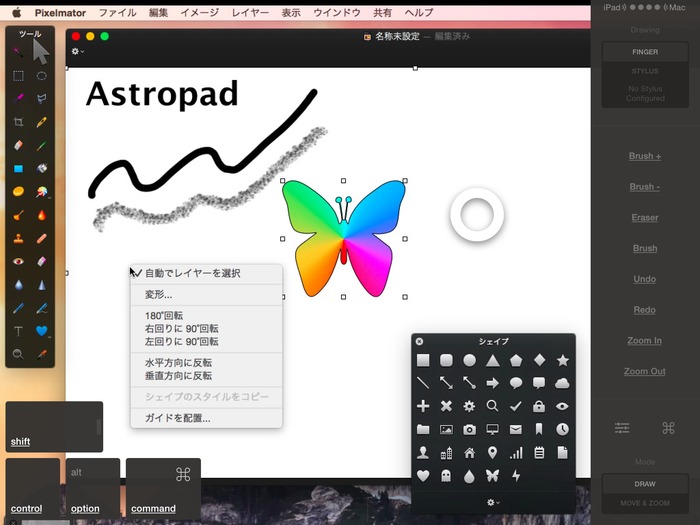This screenshot has height=525, width=700.
Task: Choose the house shape
Action: [x=469, y=453]
